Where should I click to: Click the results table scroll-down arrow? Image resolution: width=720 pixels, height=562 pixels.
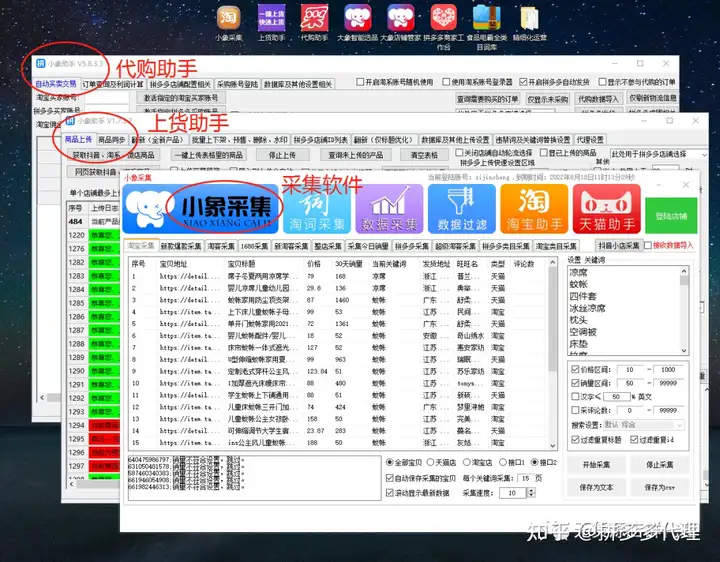coord(553,445)
